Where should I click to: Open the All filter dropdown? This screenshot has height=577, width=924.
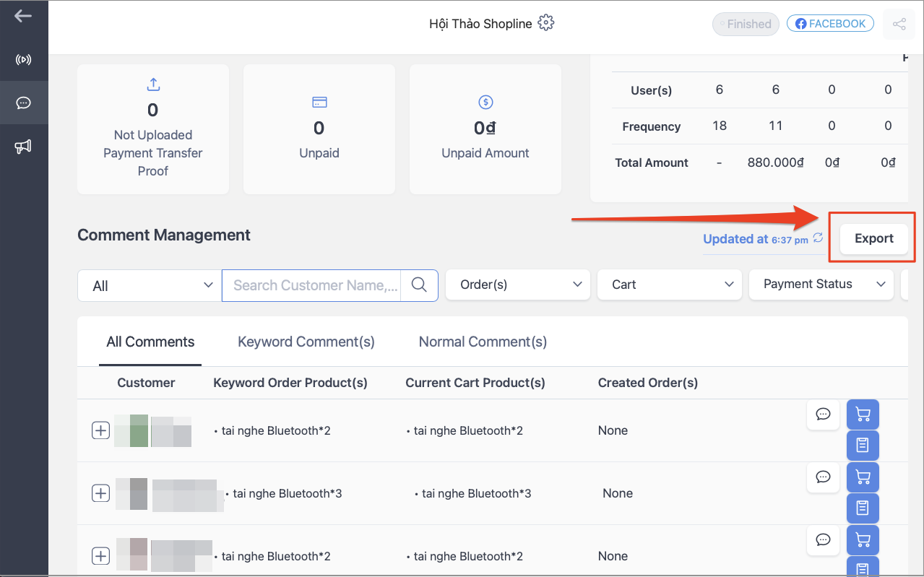[150, 286]
